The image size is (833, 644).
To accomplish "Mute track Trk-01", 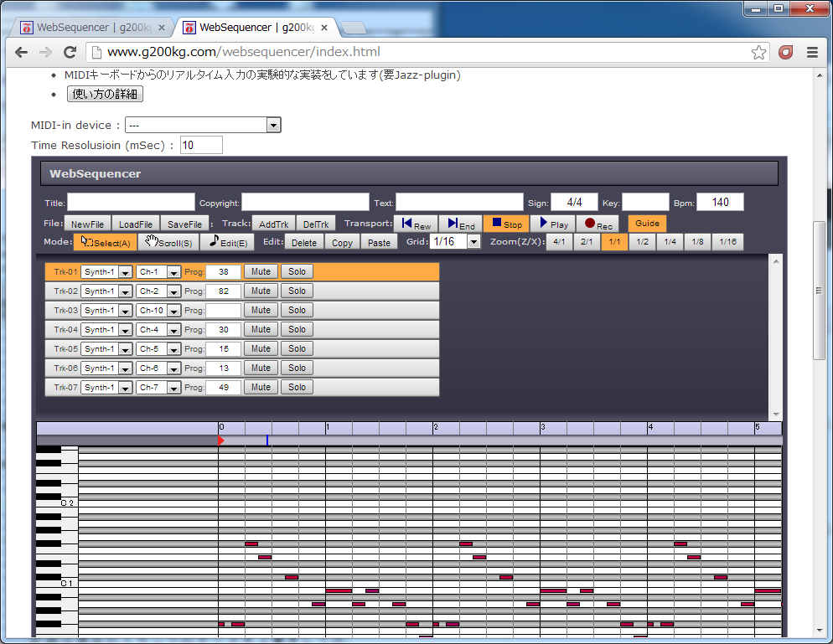I will tap(261, 272).
